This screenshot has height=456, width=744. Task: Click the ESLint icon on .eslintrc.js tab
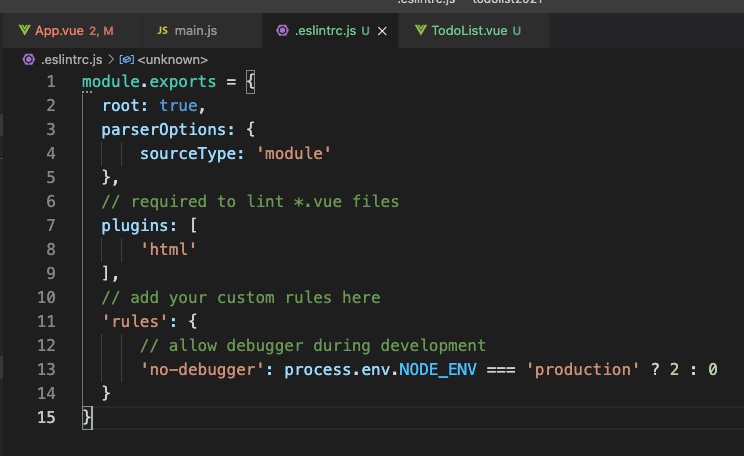[283, 31]
